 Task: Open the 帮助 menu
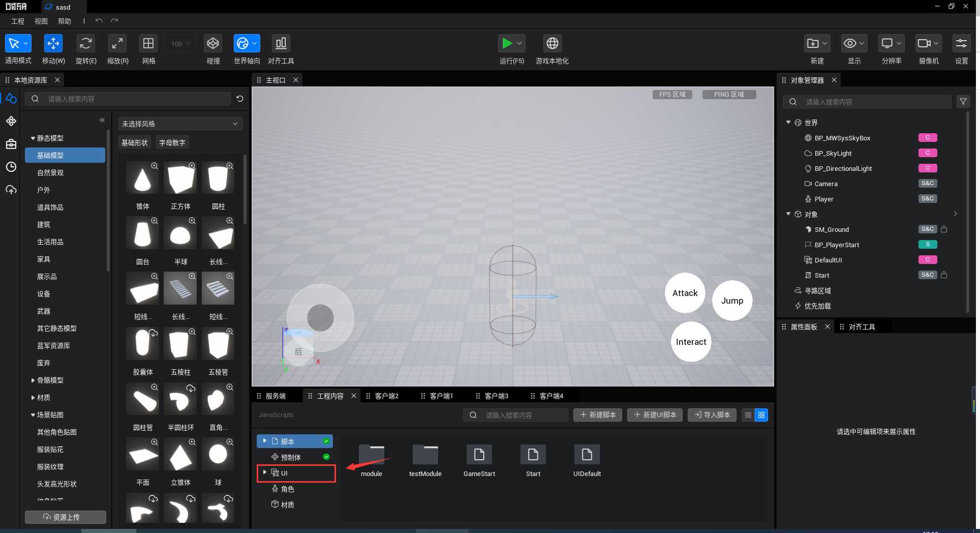(x=65, y=21)
